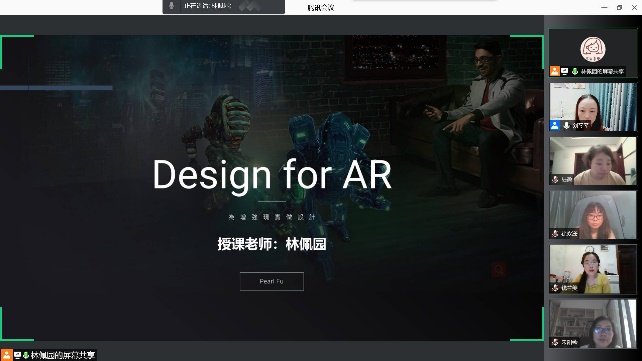The image size is (642, 361).
Task: Click muted mic icon on yellow-shirt participant
Action: coord(555,287)
